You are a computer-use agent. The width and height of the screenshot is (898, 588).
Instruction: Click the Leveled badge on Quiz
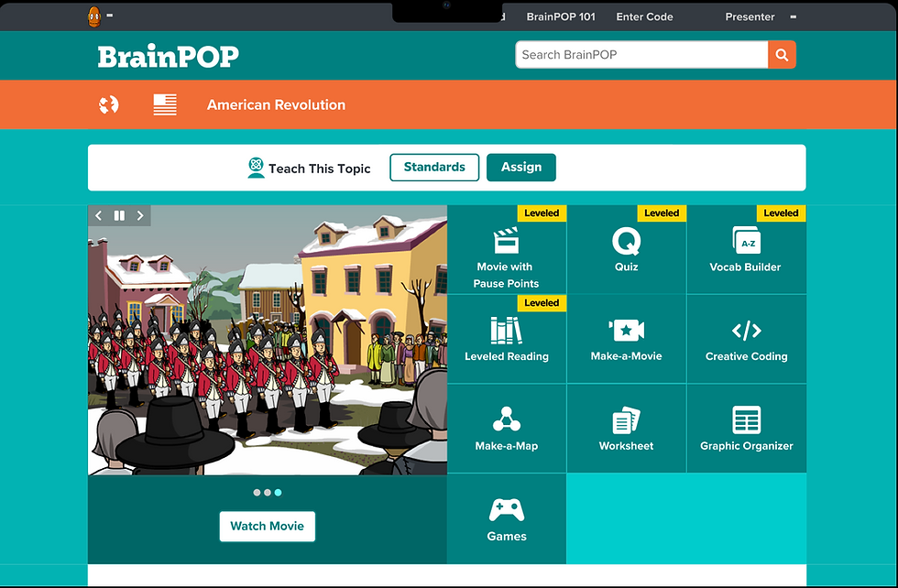pyautogui.click(x=662, y=213)
